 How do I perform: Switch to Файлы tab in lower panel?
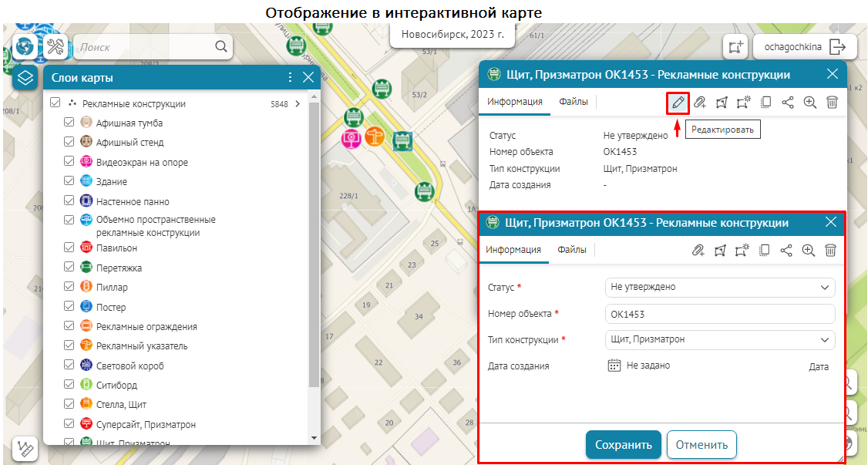(x=572, y=250)
